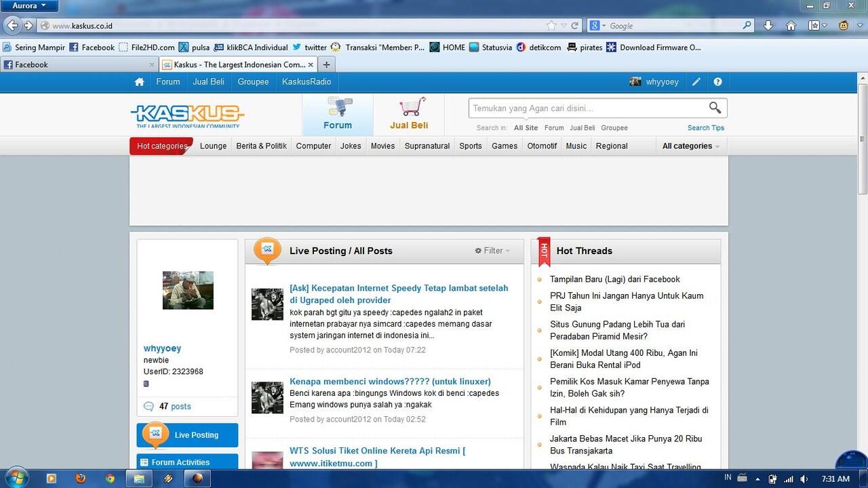Open detikcom bookmark

click(538, 47)
